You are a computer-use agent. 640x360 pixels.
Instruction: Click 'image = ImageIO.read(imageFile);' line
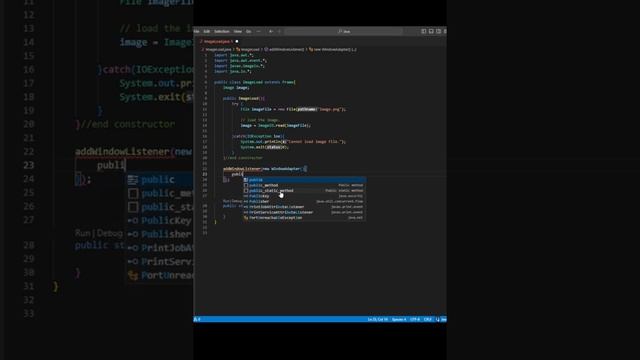[x=276, y=126]
